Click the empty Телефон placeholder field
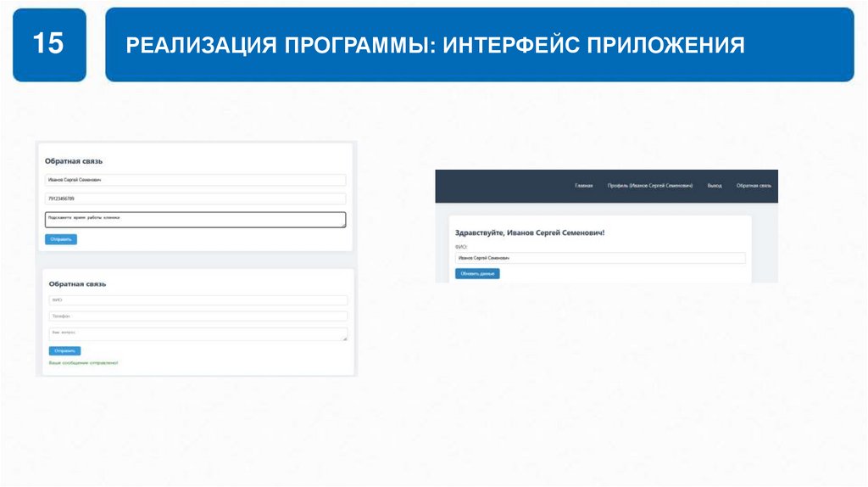The image size is (868, 487). coord(198,316)
